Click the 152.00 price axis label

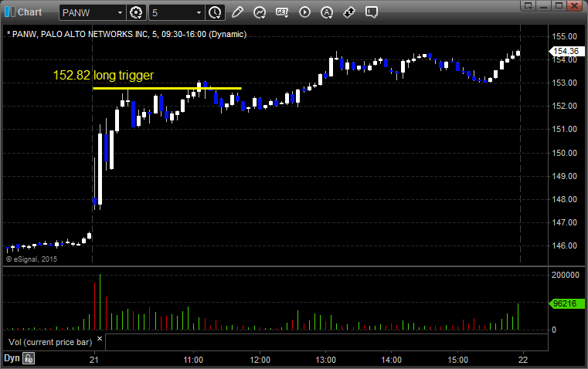pos(564,106)
